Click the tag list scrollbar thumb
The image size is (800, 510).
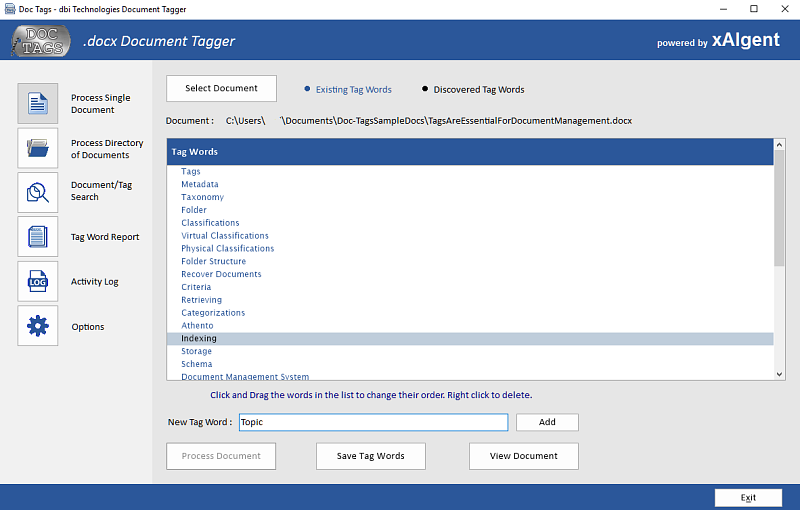click(779, 208)
